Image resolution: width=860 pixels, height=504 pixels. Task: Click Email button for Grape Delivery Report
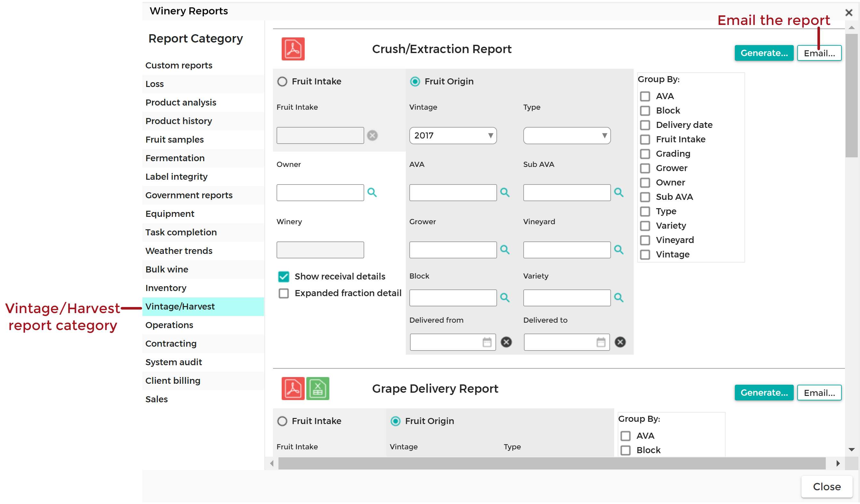click(x=819, y=393)
